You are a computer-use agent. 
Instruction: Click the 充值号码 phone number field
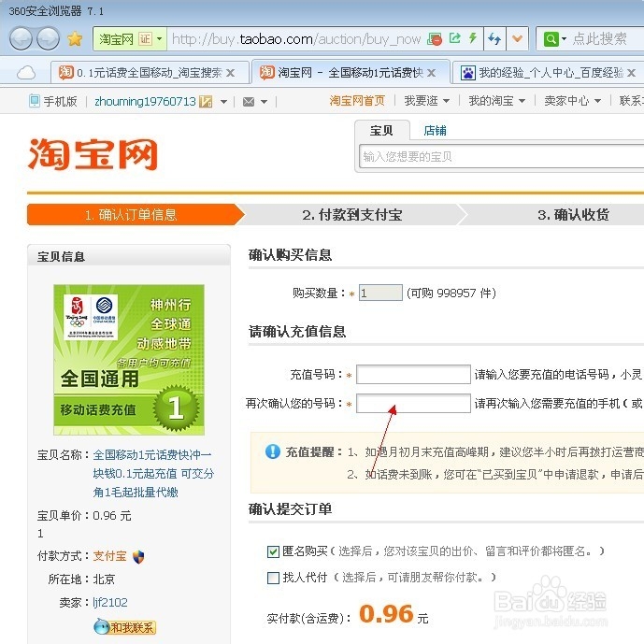[413, 374]
